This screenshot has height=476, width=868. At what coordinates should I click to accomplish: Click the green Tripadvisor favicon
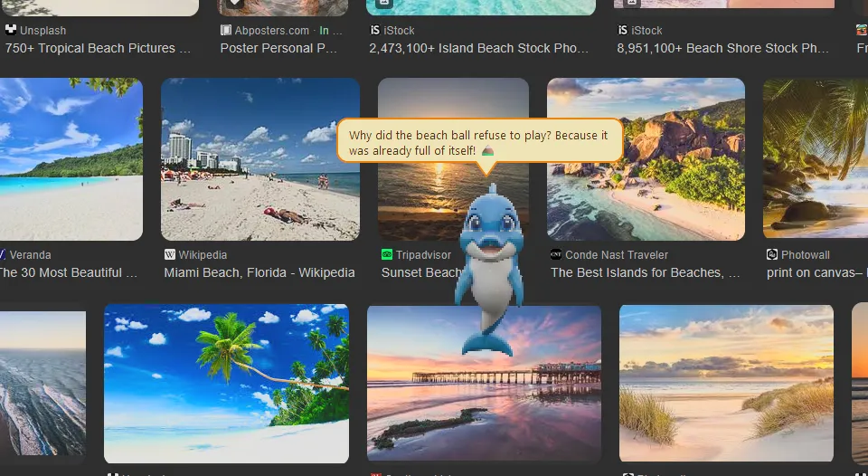click(386, 254)
